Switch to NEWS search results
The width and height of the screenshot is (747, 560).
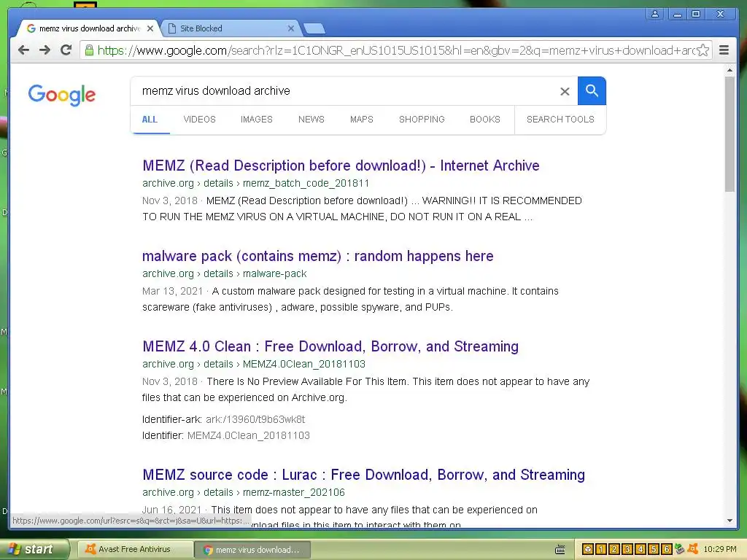[x=311, y=120]
